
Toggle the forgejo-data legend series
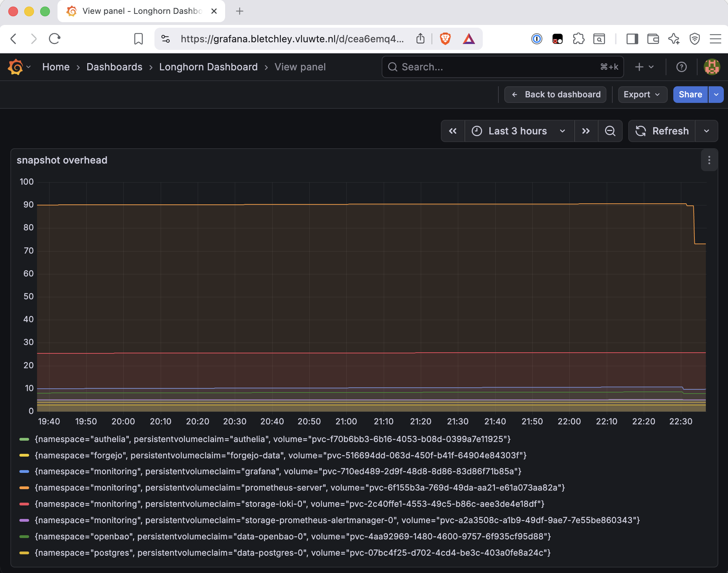pyautogui.click(x=281, y=456)
